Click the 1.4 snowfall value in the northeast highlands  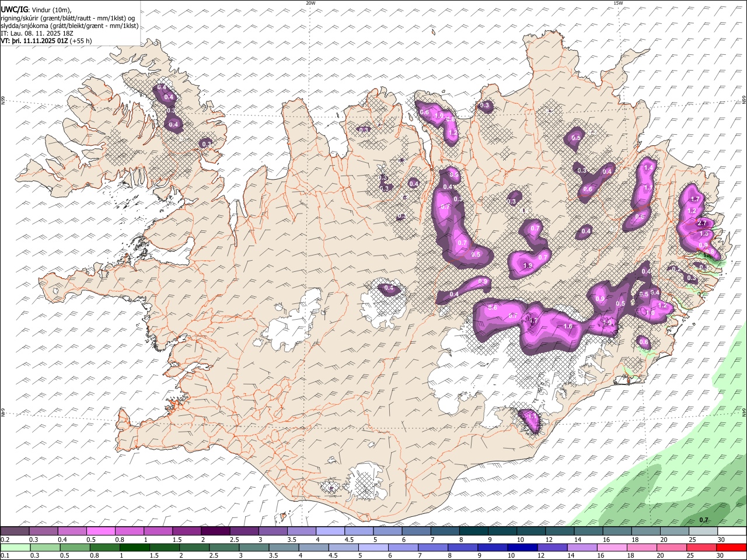(648, 167)
